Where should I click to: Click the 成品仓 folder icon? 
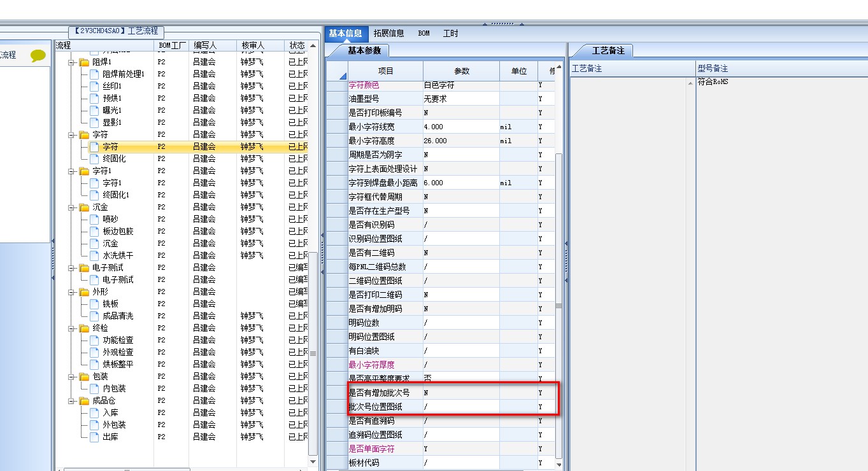click(x=84, y=401)
